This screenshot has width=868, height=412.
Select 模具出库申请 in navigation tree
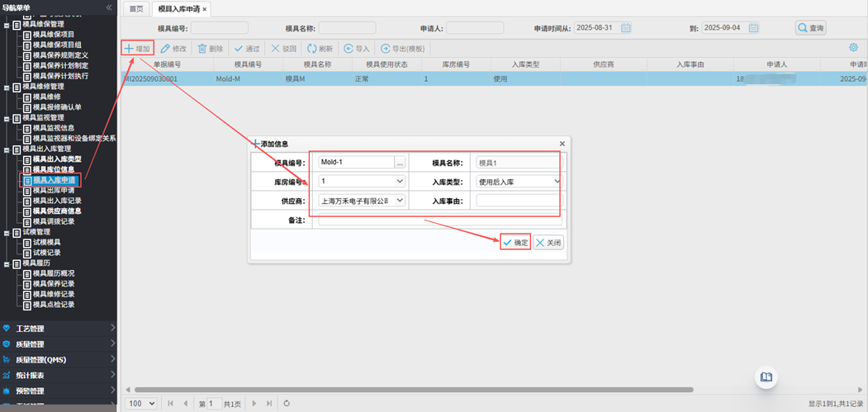(x=57, y=190)
